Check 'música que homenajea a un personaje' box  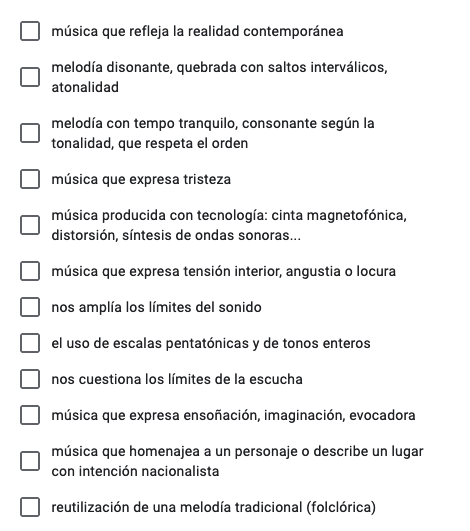tap(30, 461)
